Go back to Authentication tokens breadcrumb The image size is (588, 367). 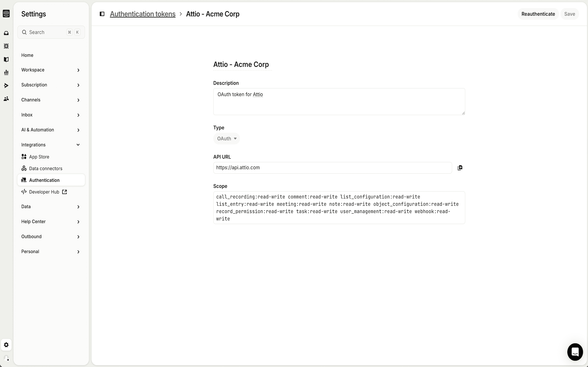coord(142,14)
